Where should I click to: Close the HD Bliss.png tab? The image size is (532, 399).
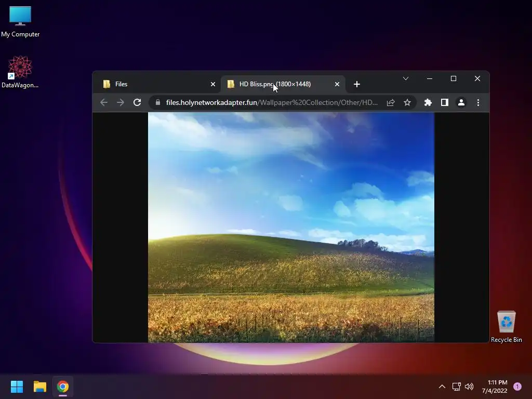337,84
